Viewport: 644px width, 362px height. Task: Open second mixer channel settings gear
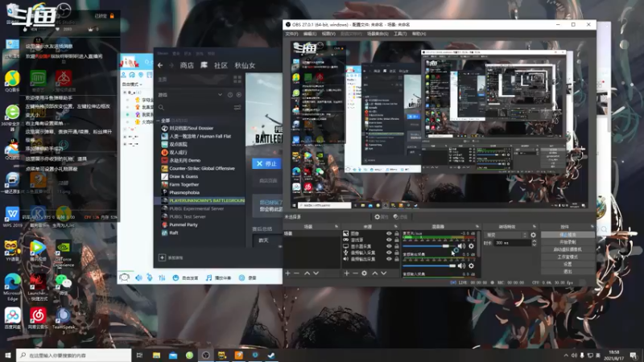pyautogui.click(x=471, y=266)
